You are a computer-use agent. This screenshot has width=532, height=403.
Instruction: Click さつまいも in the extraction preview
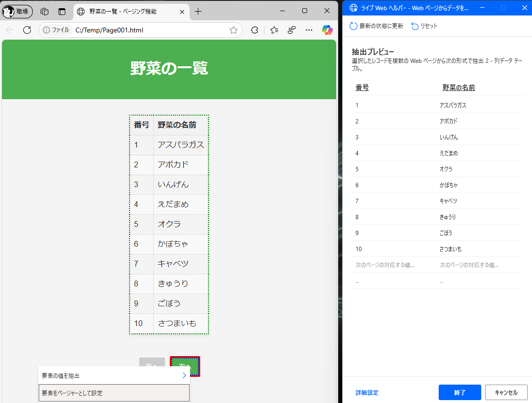click(451, 249)
